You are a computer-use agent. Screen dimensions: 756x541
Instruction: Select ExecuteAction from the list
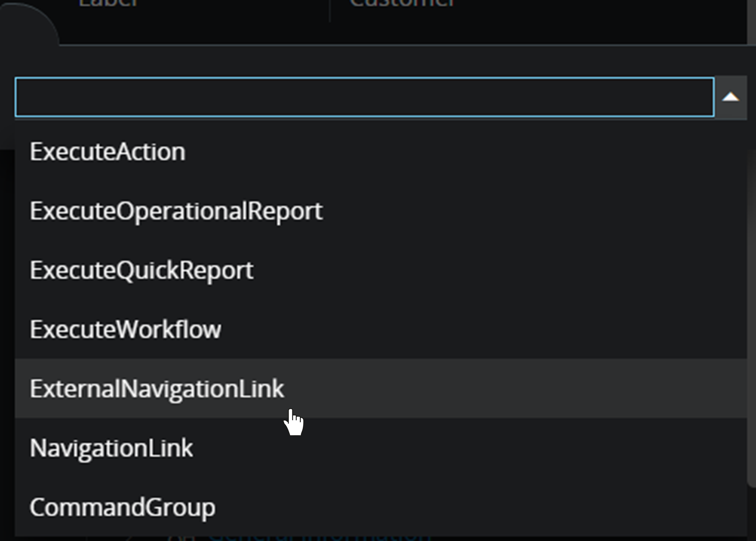(108, 152)
